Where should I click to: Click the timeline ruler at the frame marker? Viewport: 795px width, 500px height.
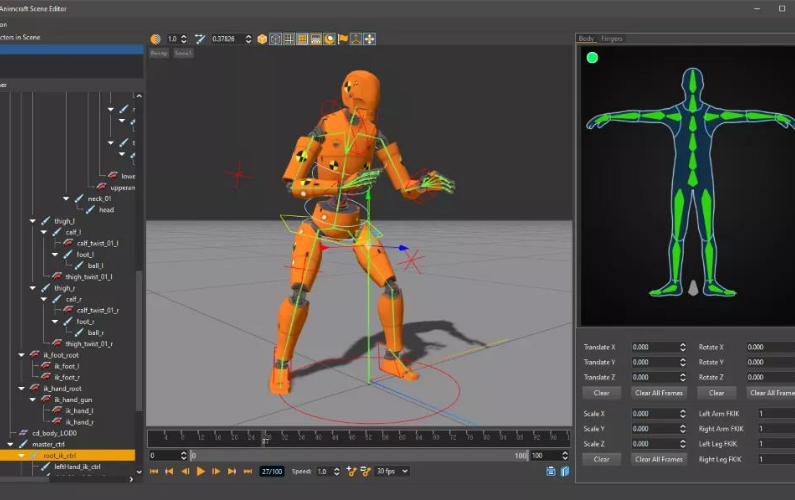point(265,438)
